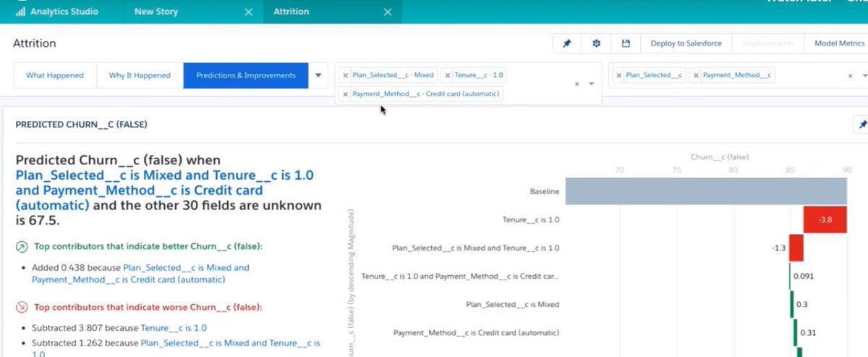Click Deploy to Salesforce button
This screenshot has height=357, width=868.
(686, 43)
